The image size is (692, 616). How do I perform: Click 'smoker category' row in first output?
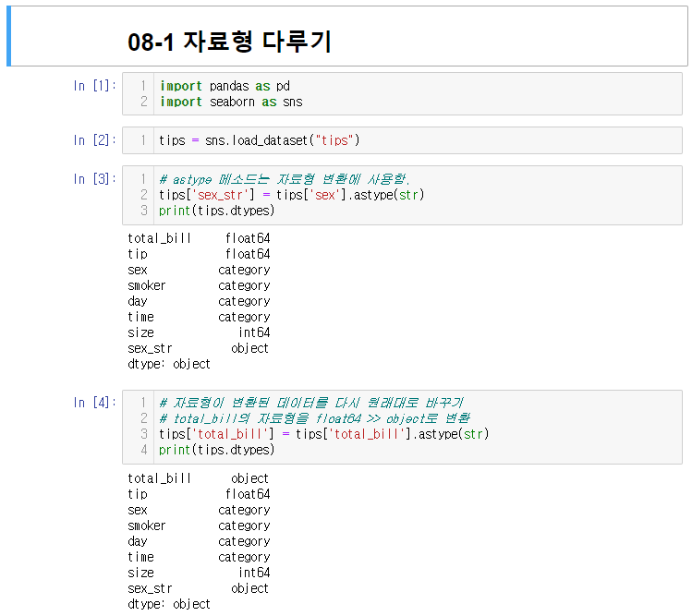pos(199,285)
